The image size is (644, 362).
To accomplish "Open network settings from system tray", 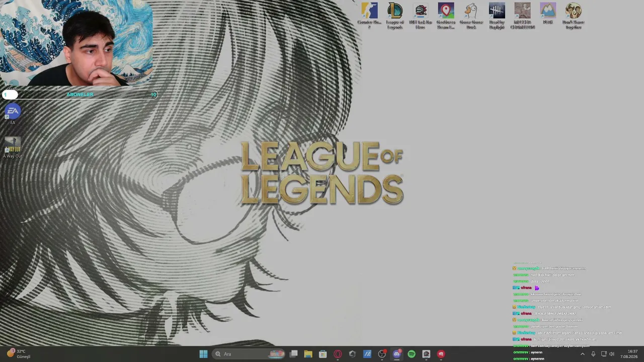I will pyautogui.click(x=604, y=354).
